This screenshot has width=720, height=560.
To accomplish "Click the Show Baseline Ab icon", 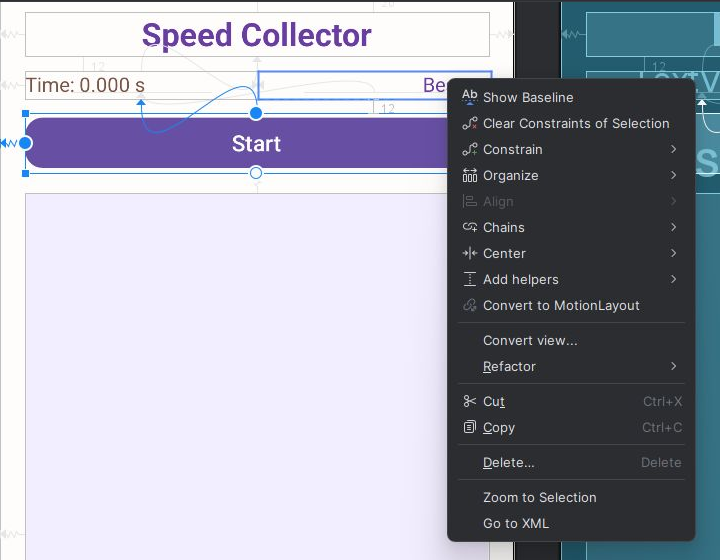I will pos(469,97).
